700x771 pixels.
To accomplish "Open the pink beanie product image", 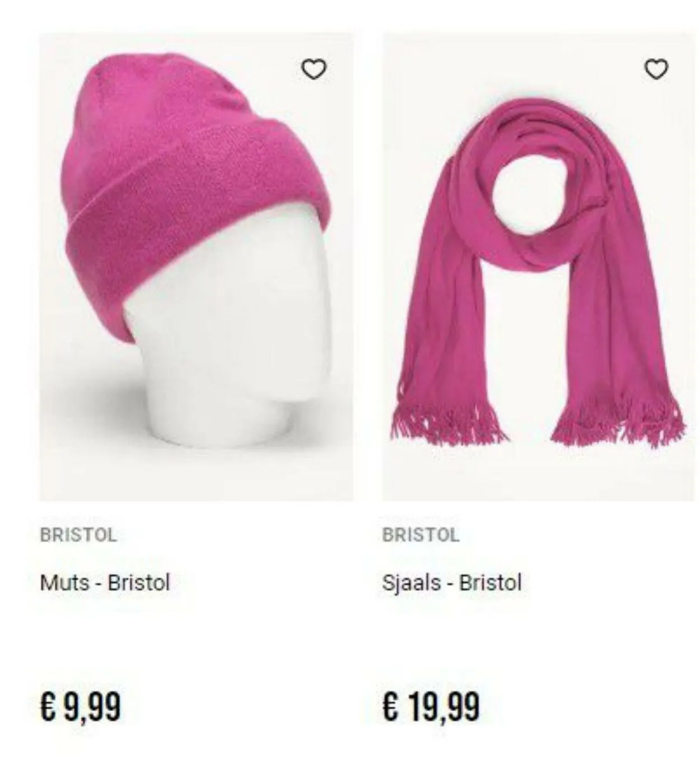I will click(196, 267).
